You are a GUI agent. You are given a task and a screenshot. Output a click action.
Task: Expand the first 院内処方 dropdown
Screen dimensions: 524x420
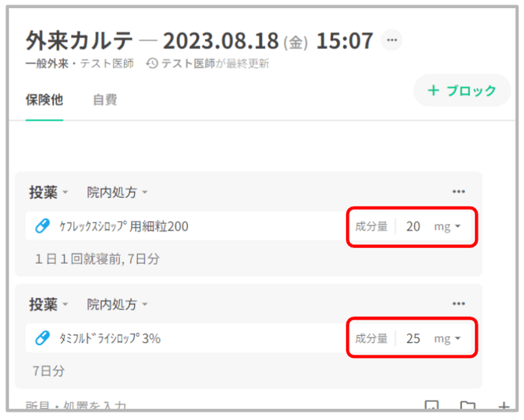pyautogui.click(x=117, y=192)
